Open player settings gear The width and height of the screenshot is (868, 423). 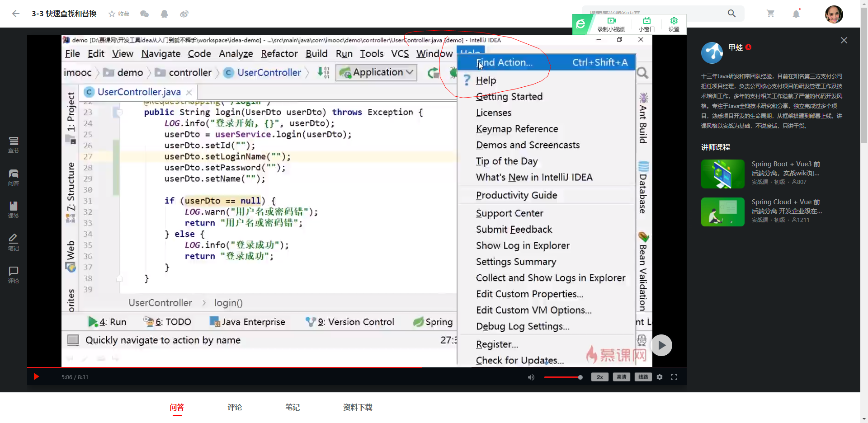point(660,377)
